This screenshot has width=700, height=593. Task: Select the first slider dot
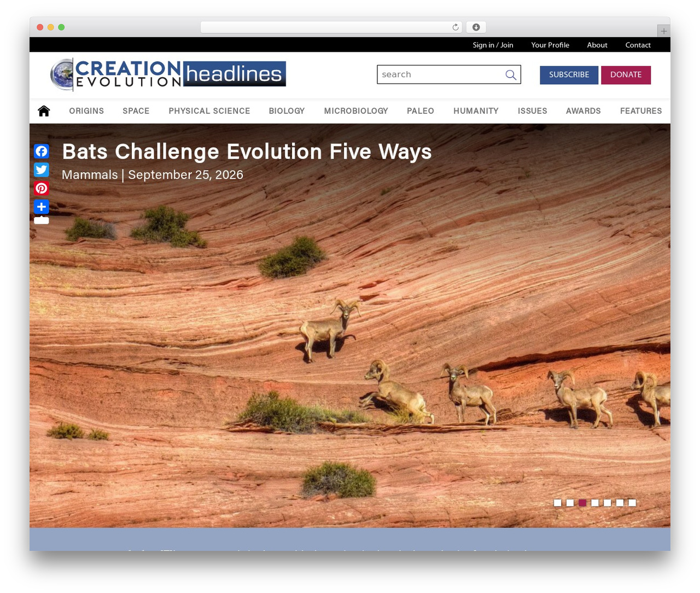pyautogui.click(x=557, y=503)
